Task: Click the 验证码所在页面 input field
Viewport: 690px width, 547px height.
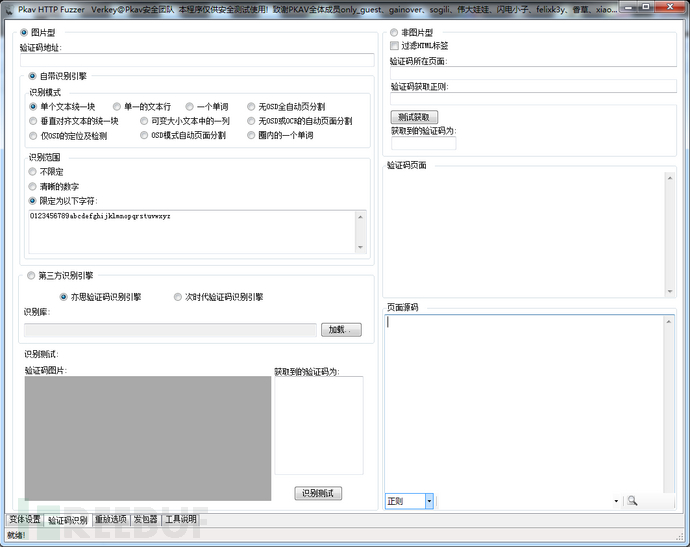Action: click(533, 73)
